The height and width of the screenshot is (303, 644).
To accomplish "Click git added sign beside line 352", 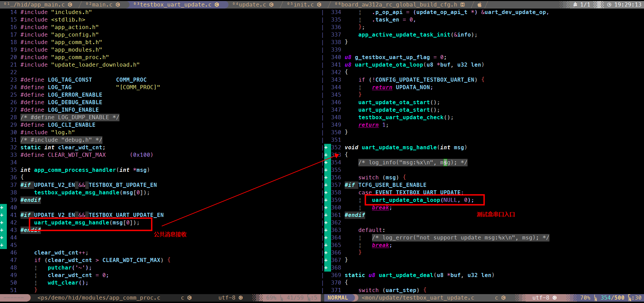I will pos(326,148).
